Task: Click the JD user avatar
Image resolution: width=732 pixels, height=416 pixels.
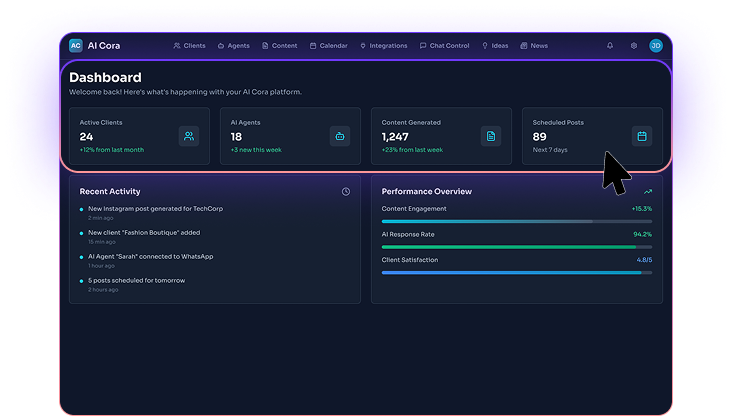Action: pos(656,45)
